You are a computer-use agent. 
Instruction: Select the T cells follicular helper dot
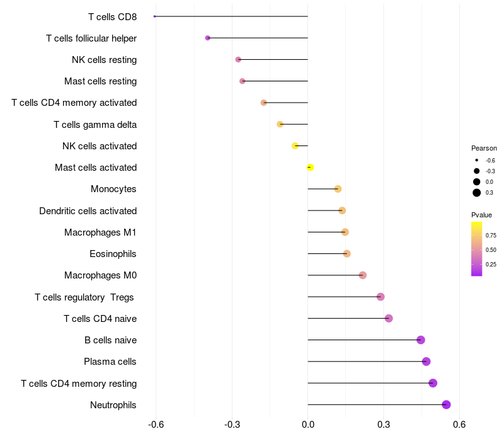[208, 38]
